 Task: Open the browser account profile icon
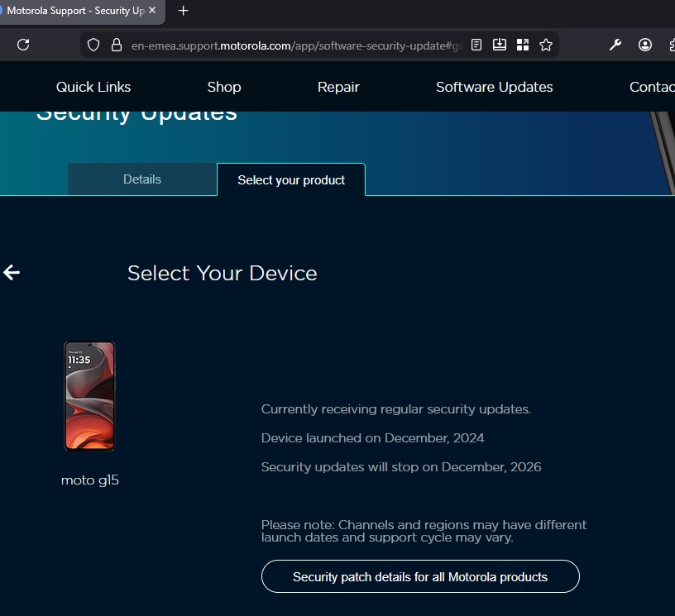645,45
